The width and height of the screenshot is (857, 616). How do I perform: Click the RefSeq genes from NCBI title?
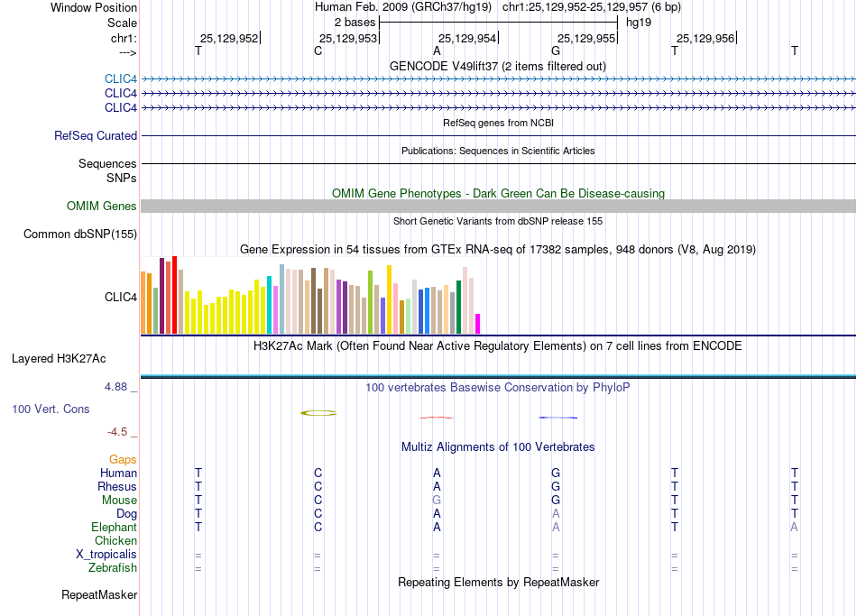498,123
